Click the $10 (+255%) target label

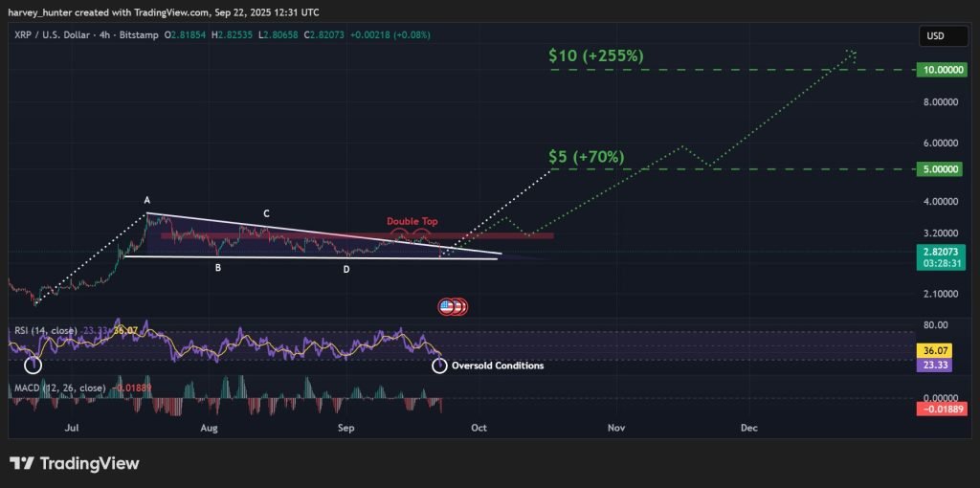click(595, 55)
